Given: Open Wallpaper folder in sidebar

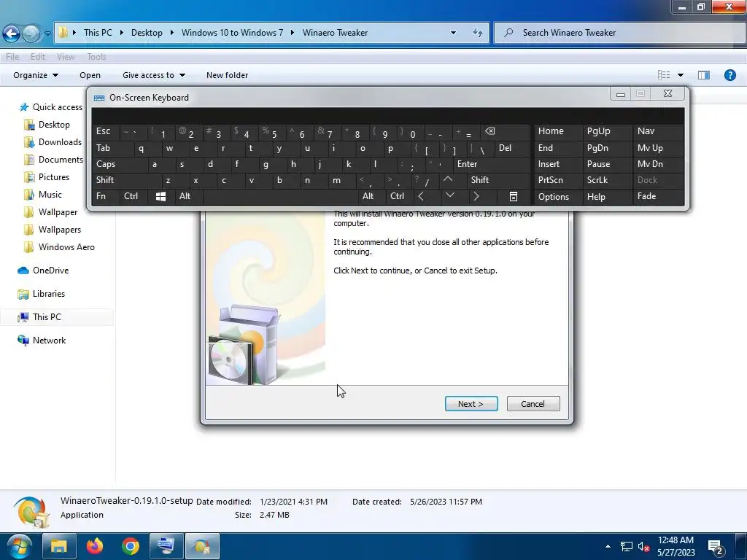Looking at the screenshot, I should click(x=58, y=212).
